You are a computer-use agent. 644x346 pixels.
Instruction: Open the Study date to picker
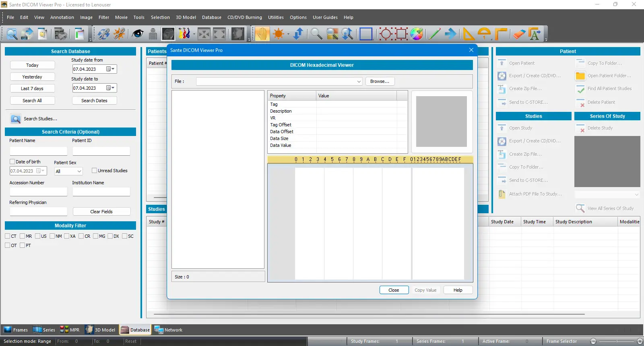click(111, 88)
